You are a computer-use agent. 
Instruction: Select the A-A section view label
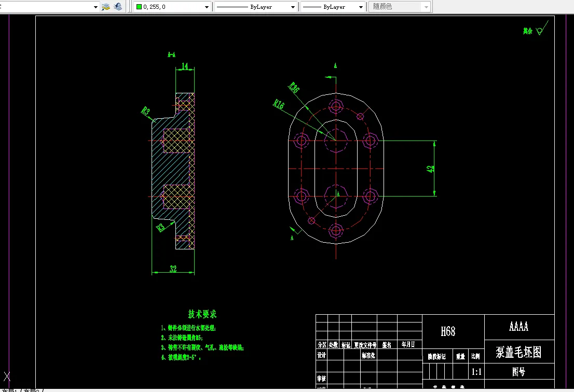coord(171,54)
